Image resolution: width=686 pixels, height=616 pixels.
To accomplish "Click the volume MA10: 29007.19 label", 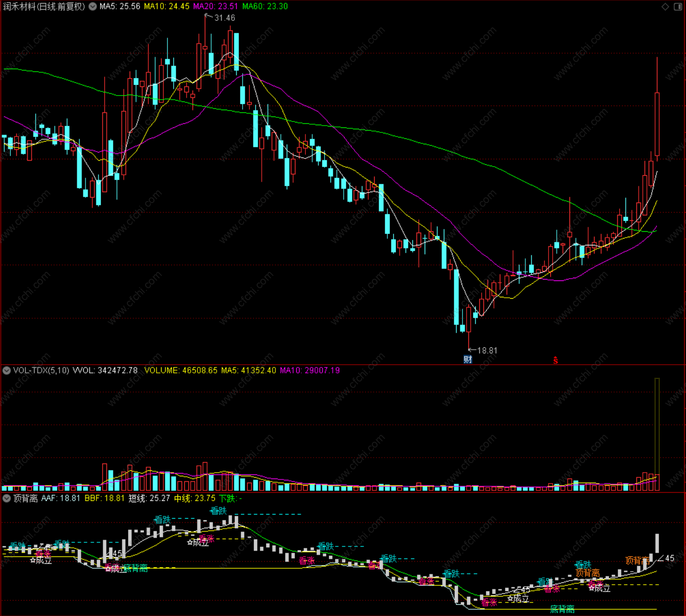I will (x=310, y=371).
